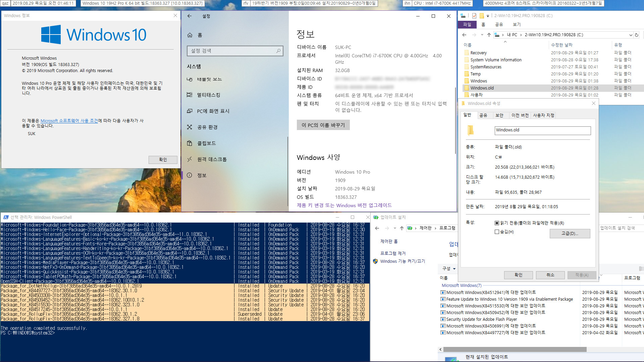
Task: Toggle Read-only attribute checkbox
Action: pos(497,223)
